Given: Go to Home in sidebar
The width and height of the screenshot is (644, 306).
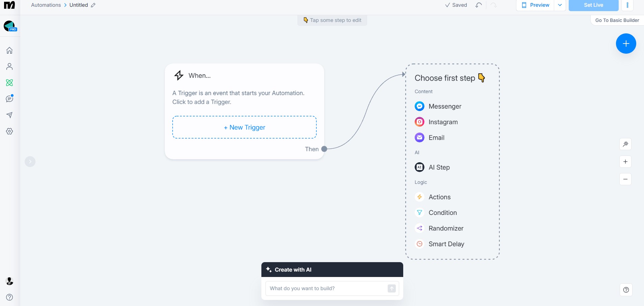Looking at the screenshot, I should click(9, 50).
